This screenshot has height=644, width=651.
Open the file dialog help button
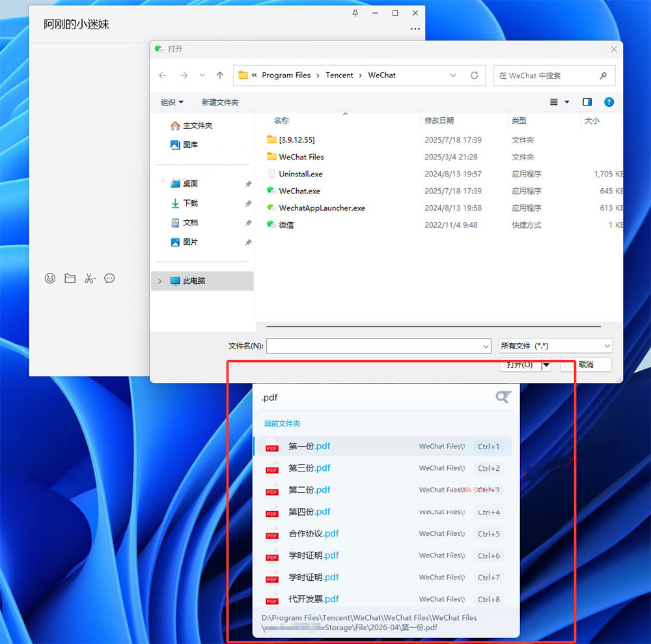click(609, 102)
